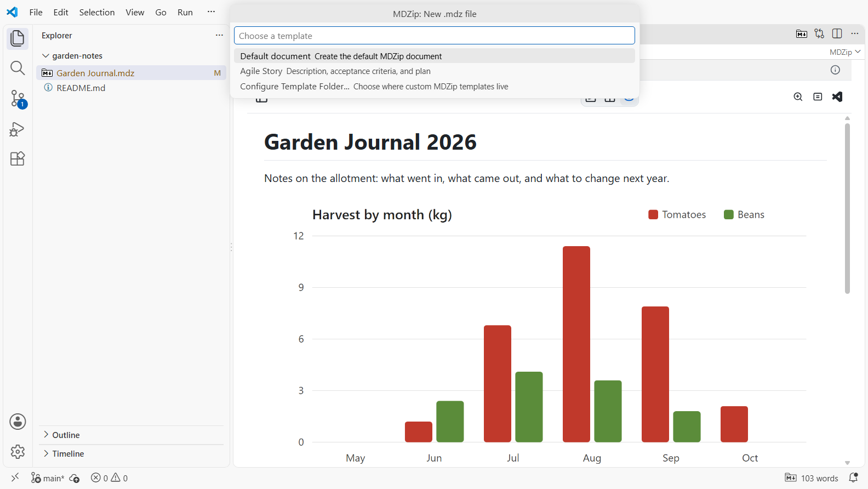Image resolution: width=868 pixels, height=489 pixels.
Task: Open the MDZip dropdown
Action: click(845, 52)
